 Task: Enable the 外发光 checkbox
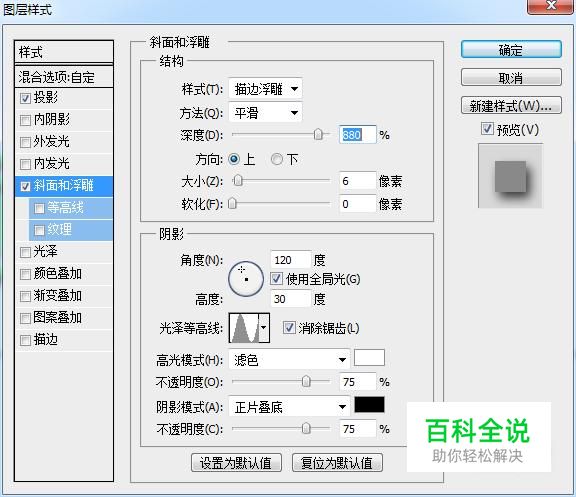[25, 142]
